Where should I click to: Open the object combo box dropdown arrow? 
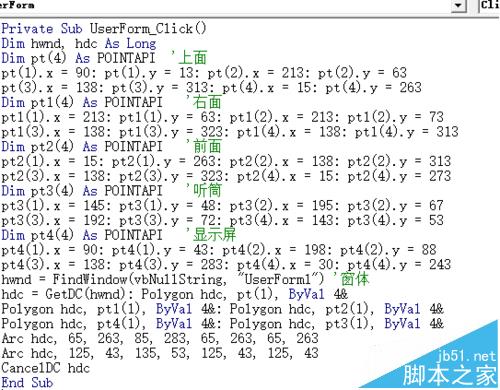click(459, 5)
